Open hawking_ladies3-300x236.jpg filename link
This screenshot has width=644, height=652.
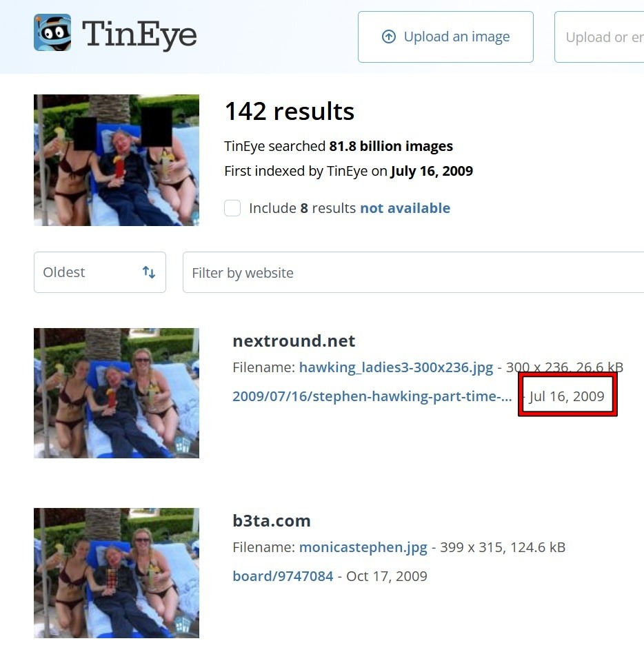396,367
